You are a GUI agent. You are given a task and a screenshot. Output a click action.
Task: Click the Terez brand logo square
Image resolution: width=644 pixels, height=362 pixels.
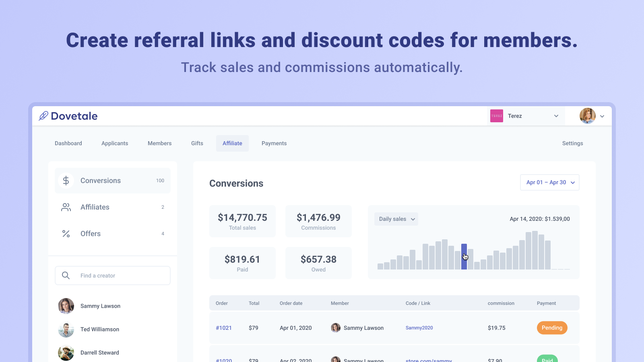[x=496, y=116]
